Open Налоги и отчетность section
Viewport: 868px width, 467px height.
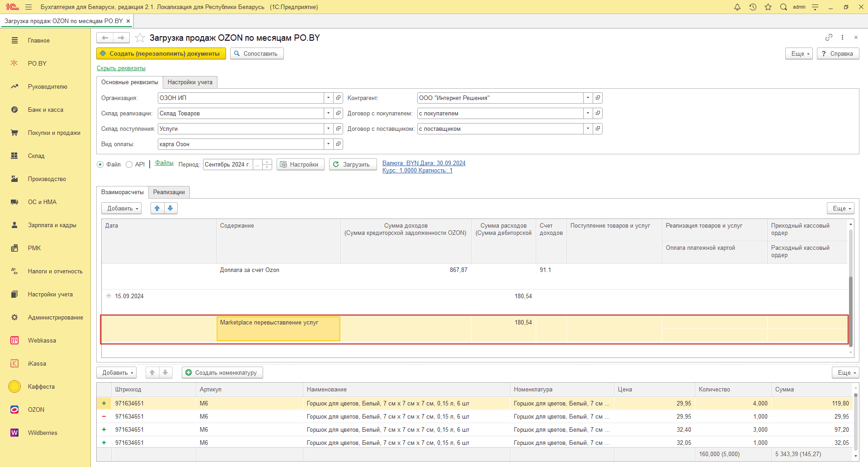point(55,271)
